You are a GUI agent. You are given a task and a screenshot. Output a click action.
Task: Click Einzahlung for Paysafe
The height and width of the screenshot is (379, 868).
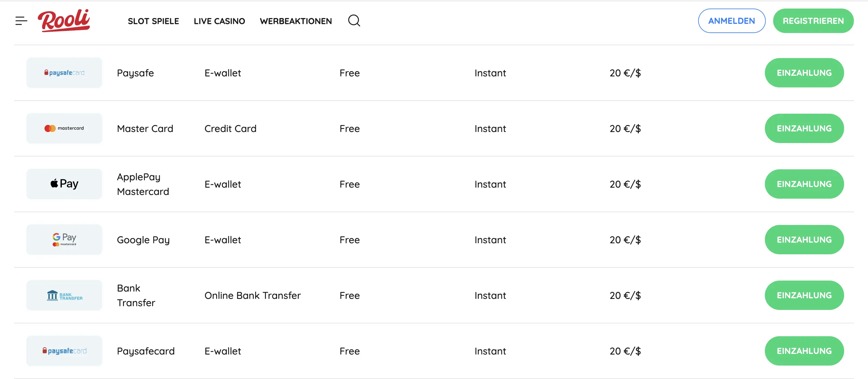point(804,73)
